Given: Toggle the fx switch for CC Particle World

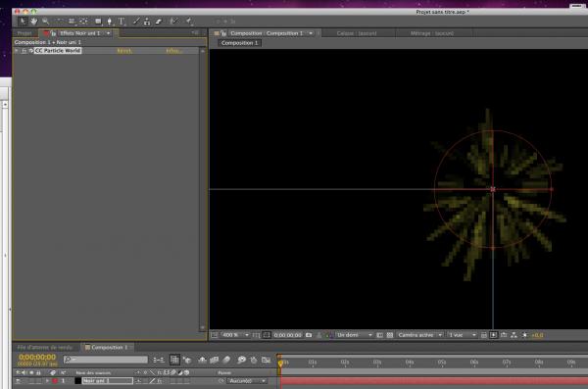Looking at the screenshot, I should click(24, 51).
